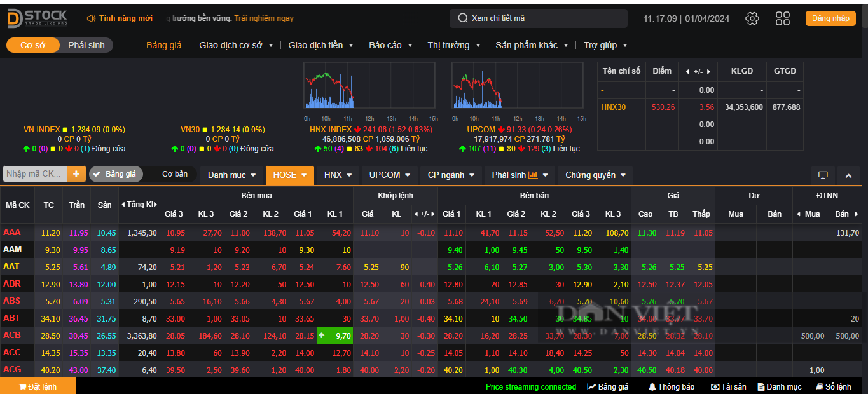Click left arrow beside +/- in index table
This screenshot has width=868, height=394.
pos(687,71)
